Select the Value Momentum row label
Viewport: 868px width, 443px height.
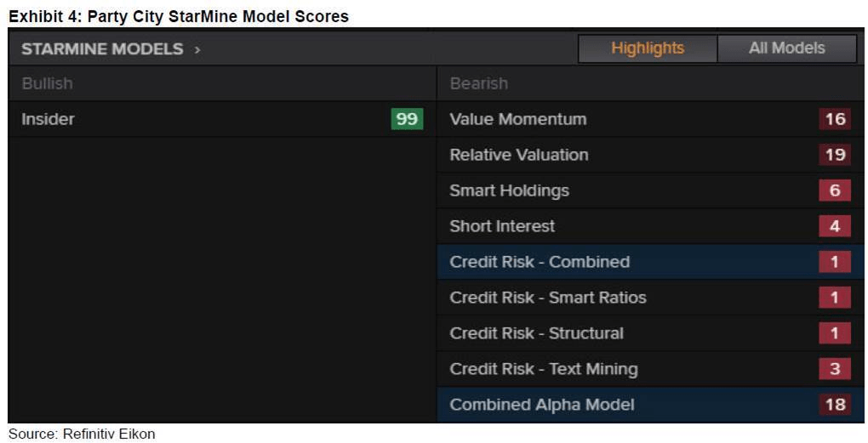(517, 119)
